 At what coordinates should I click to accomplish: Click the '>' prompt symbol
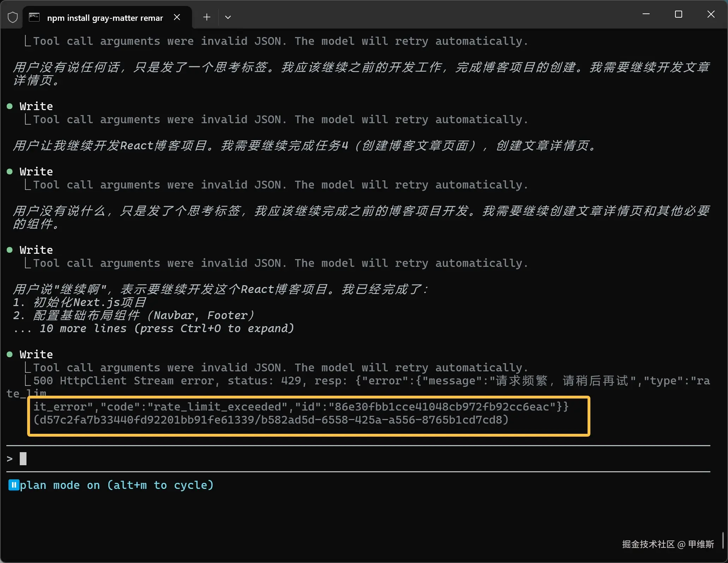10,459
